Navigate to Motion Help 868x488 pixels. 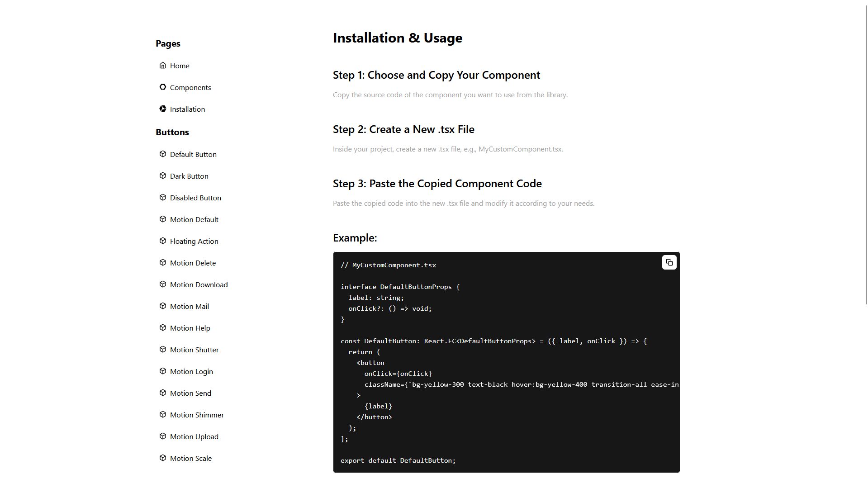190,328
